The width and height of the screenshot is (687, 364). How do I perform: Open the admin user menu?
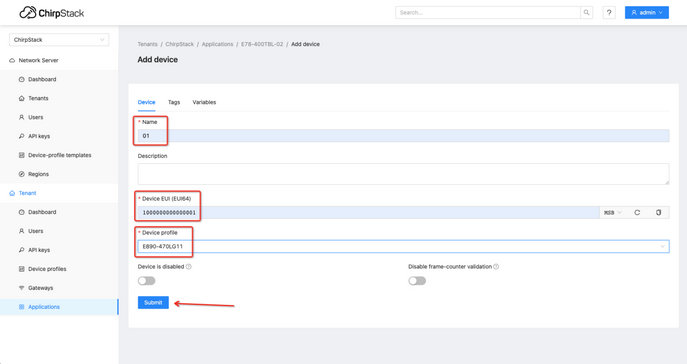coord(647,13)
